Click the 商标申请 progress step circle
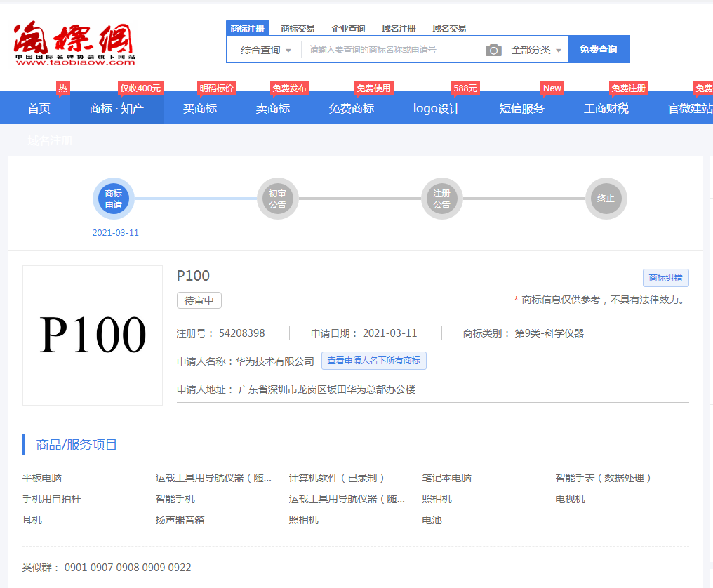The height and width of the screenshot is (588, 713). click(x=114, y=199)
